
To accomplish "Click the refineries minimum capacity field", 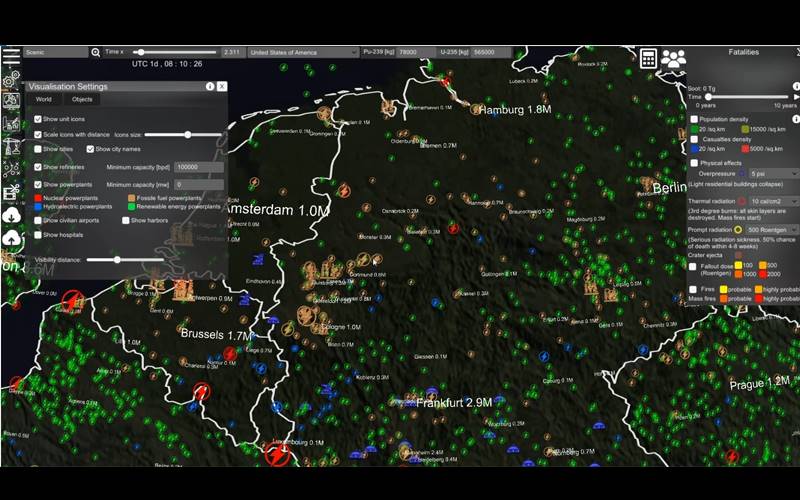I will point(199,167).
